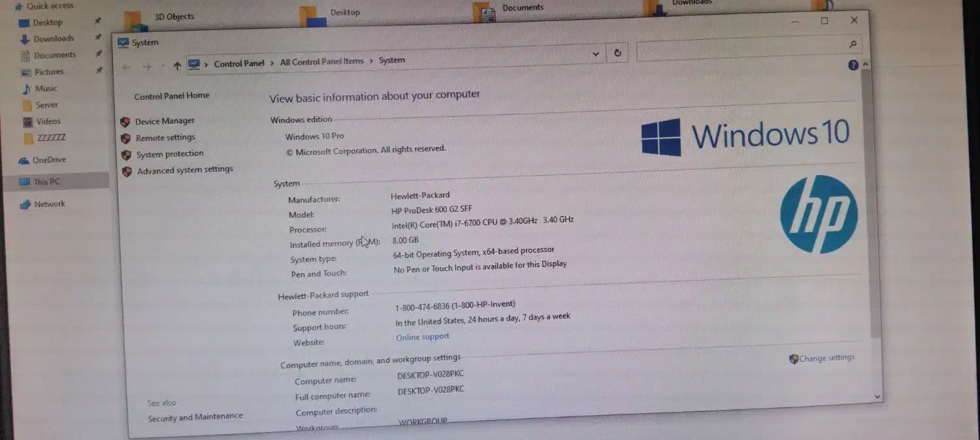The width and height of the screenshot is (980, 440).
Task: Click System protection in the sidebar
Action: coord(169,154)
